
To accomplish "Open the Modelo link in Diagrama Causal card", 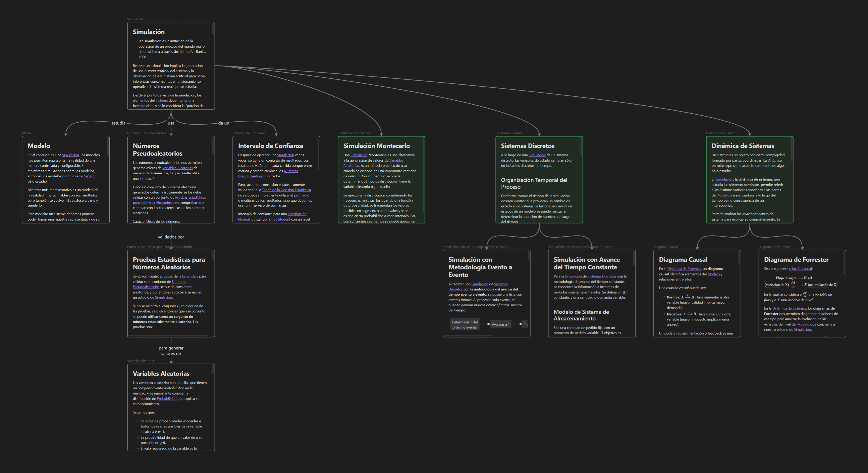I will pyautogui.click(x=714, y=274).
